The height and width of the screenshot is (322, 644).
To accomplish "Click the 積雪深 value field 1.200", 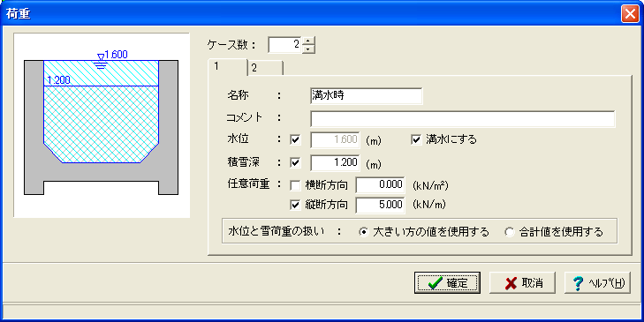I will [335, 163].
